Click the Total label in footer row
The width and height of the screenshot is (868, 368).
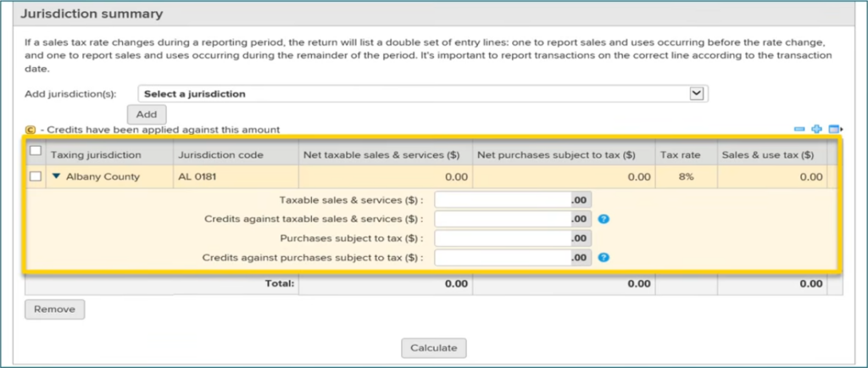click(279, 284)
